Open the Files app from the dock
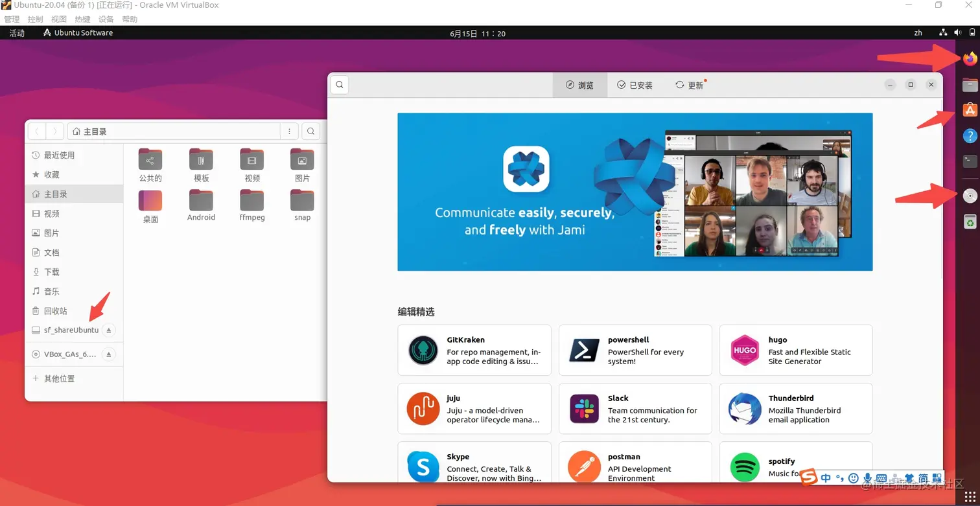Image resolution: width=980 pixels, height=506 pixels. click(970, 85)
